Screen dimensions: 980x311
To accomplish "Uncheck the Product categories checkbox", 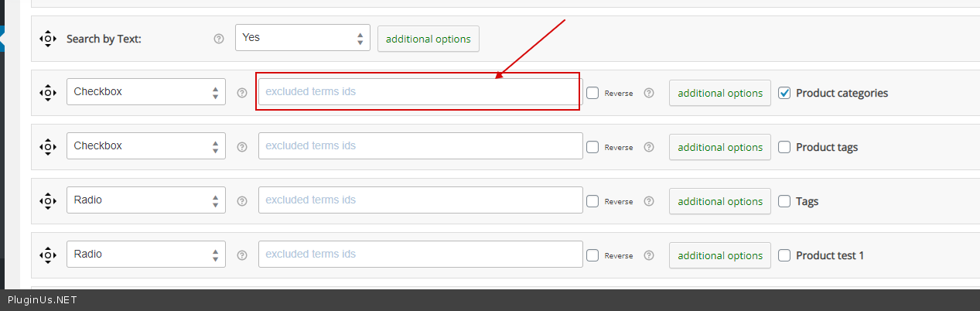I will coord(784,93).
